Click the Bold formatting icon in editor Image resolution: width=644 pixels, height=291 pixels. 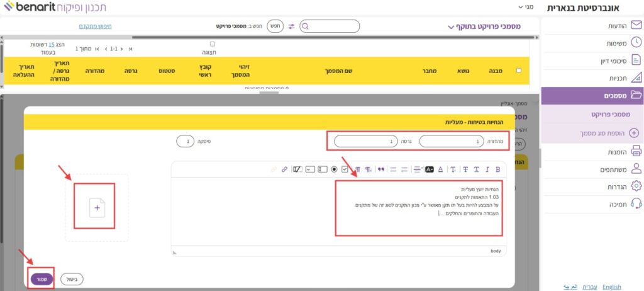tap(498, 169)
